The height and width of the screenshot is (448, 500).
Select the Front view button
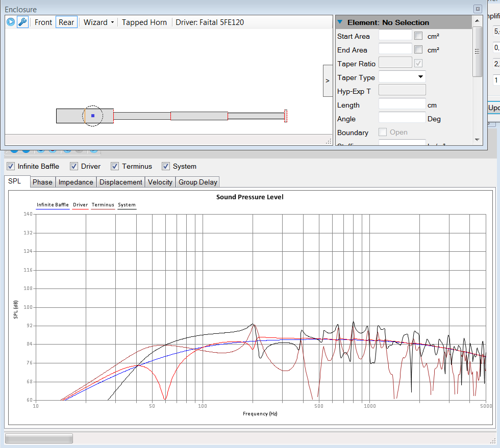point(43,22)
